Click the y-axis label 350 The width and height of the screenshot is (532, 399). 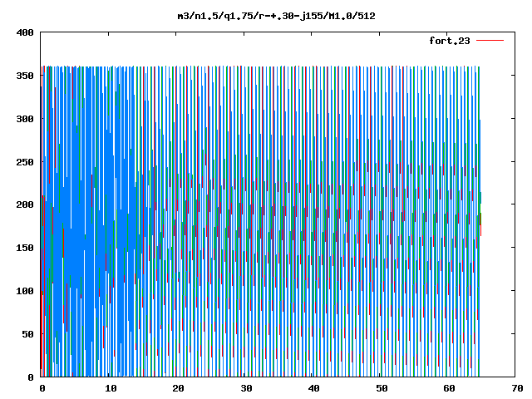coord(25,76)
